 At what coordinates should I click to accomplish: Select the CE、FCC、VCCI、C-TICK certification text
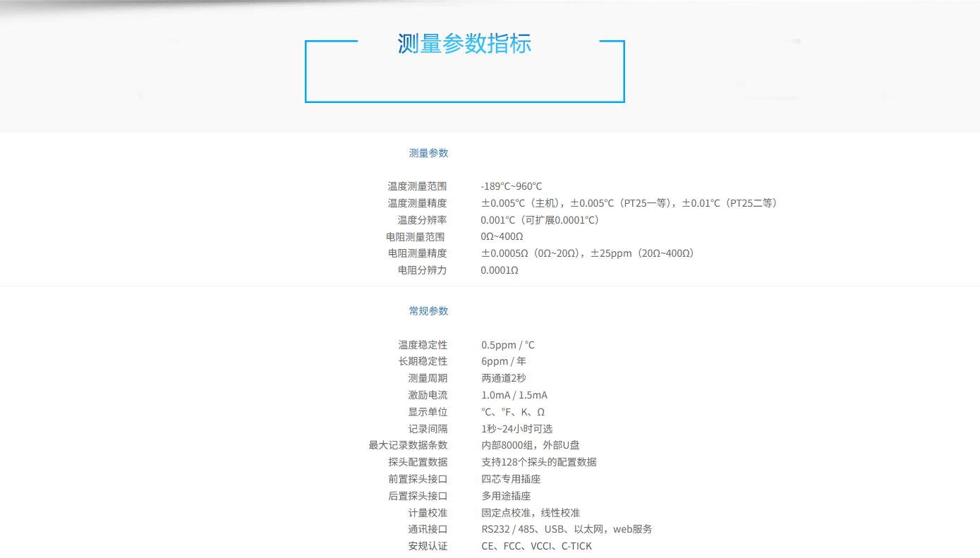(x=536, y=546)
